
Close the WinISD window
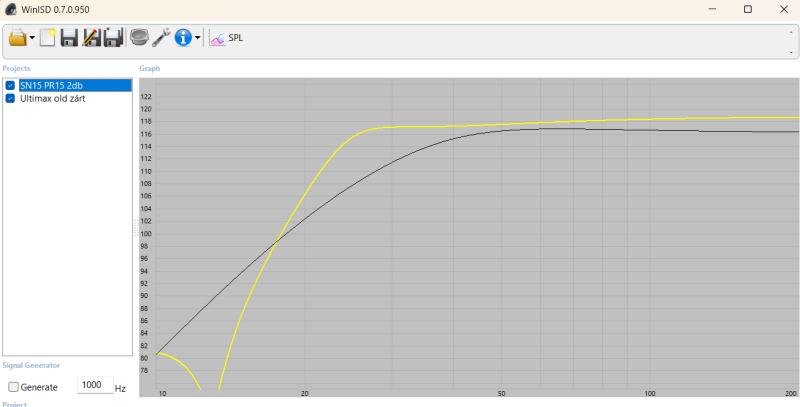coord(784,9)
